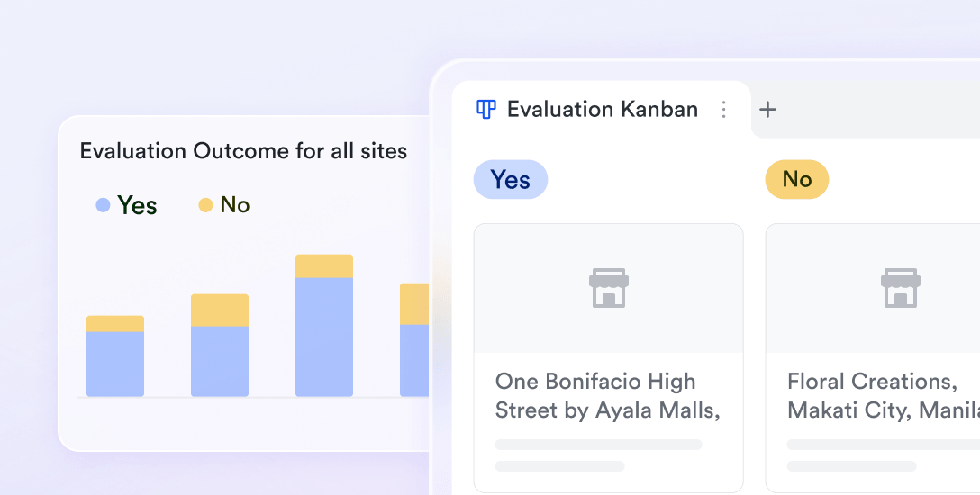
Task: Click the tallest bar's blue segment
Action: click(x=324, y=337)
